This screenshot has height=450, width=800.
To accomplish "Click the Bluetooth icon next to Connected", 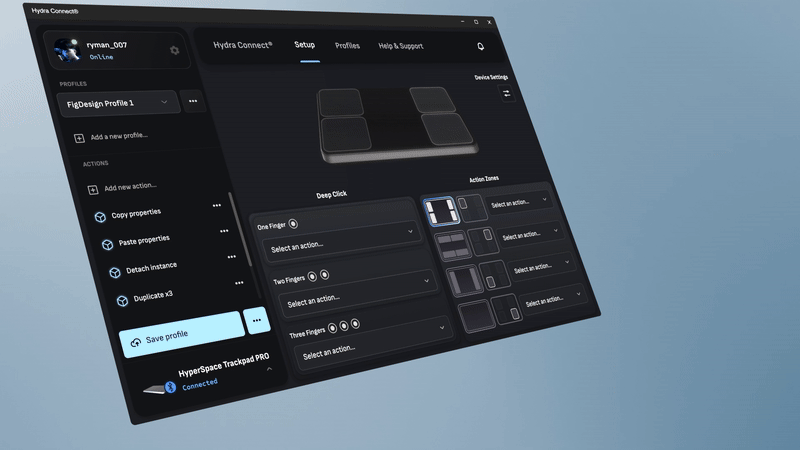I will 170,386.
